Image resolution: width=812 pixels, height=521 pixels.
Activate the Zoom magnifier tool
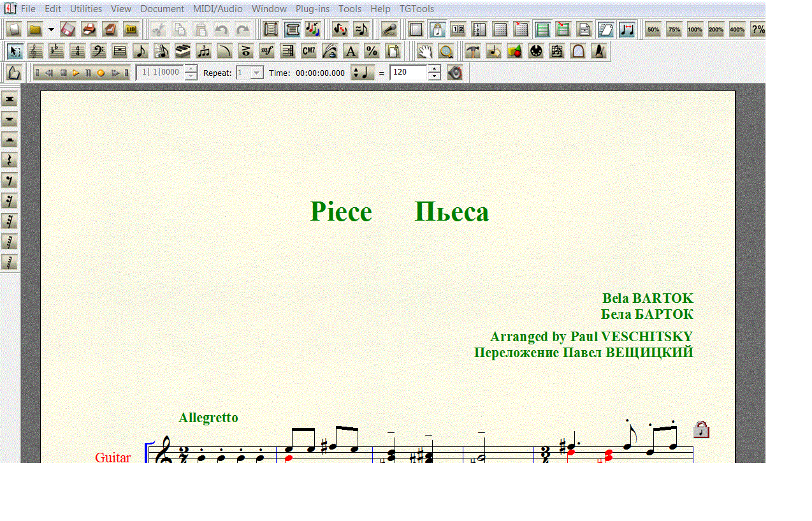click(446, 52)
